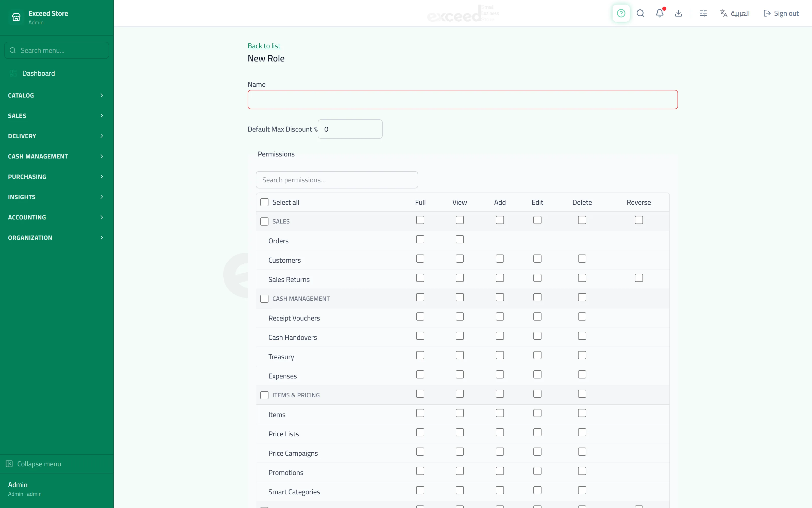The image size is (812, 508).
Task: Open the help question-mark icon
Action: (x=621, y=13)
